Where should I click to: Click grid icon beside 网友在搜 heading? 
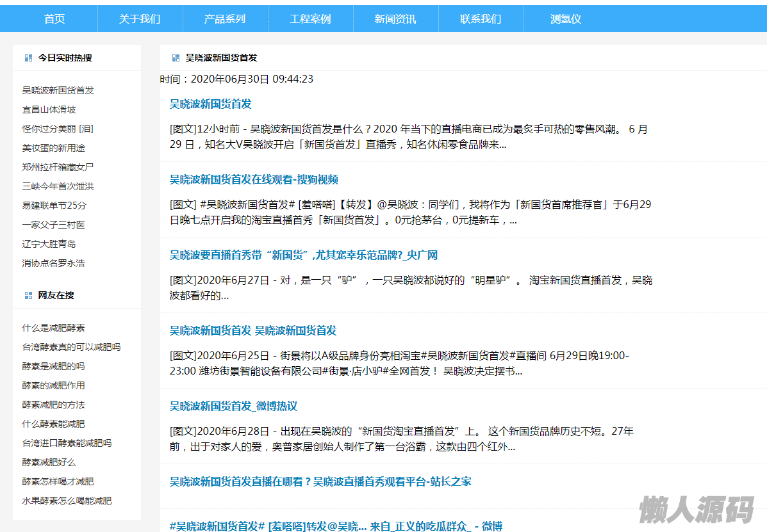[28, 295]
